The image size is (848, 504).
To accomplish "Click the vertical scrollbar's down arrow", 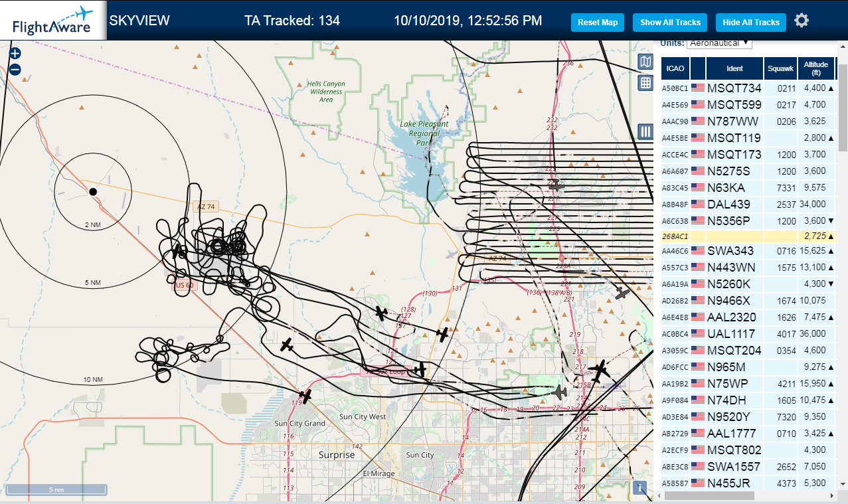I will click(x=843, y=485).
